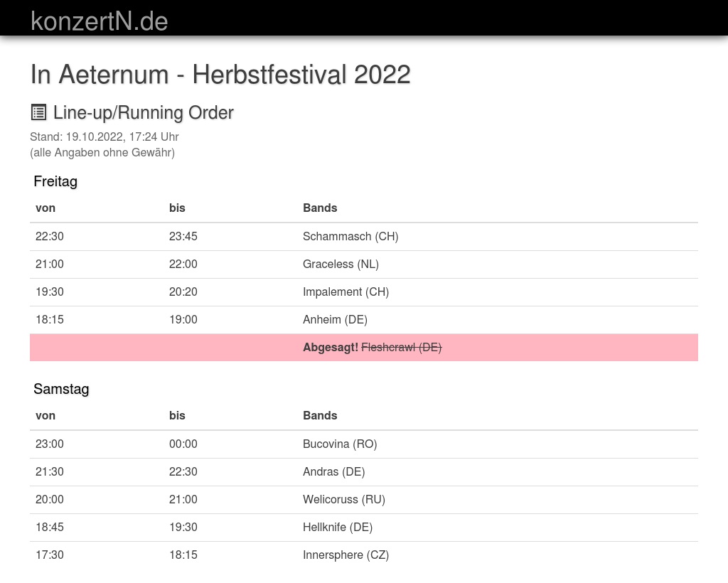This screenshot has width=728, height=583.
Task: Click the Line-up/Running Order heading text
Action: (144, 113)
